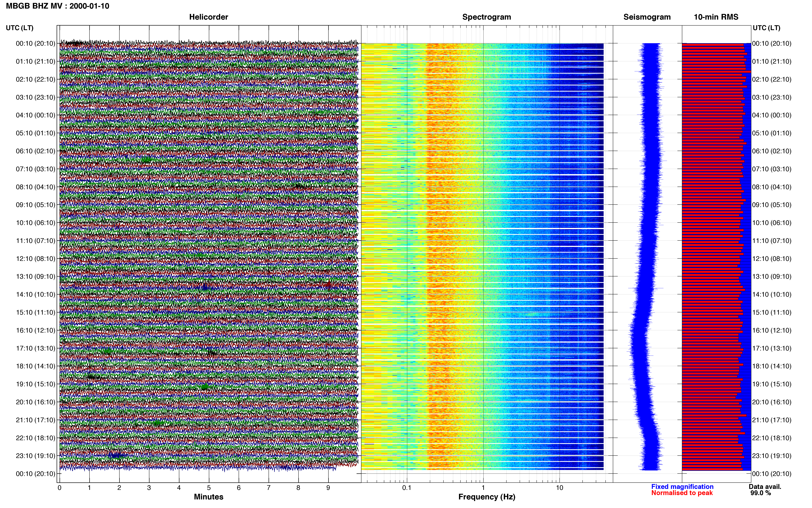
Task: Click frequency tick label 0.1
Action: (407, 488)
